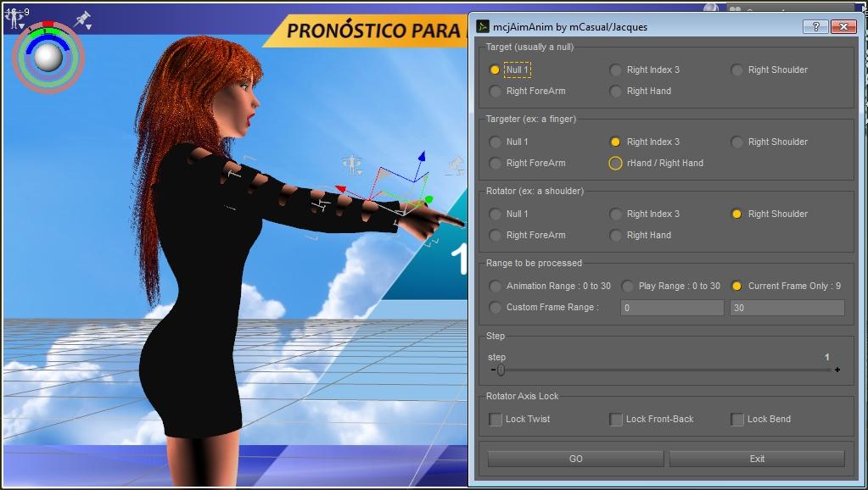Increase step with the plus button

837,370
